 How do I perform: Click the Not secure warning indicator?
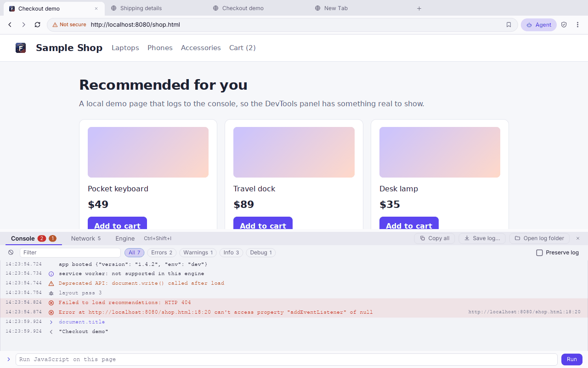[69, 25]
